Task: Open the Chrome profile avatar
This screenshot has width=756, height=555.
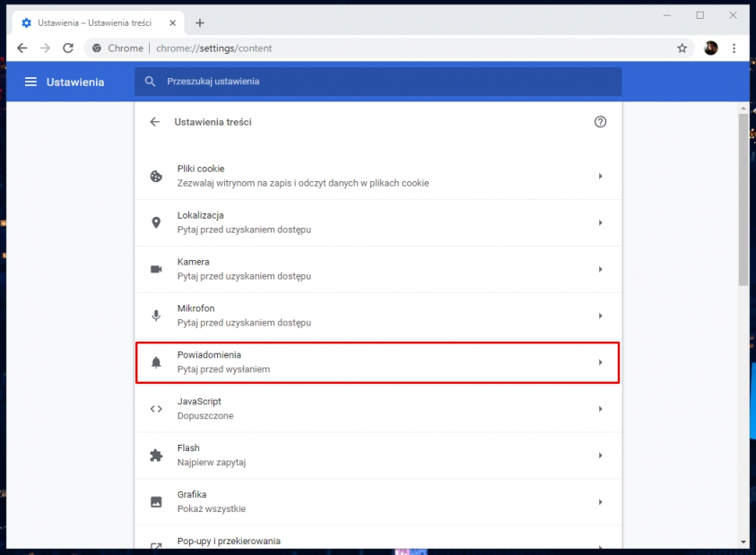Action: (x=710, y=48)
